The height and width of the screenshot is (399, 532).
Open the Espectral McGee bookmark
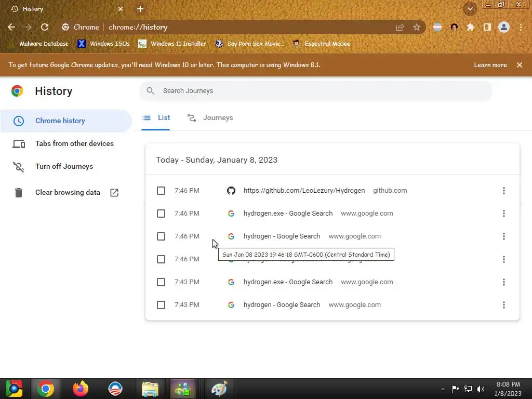[321, 44]
